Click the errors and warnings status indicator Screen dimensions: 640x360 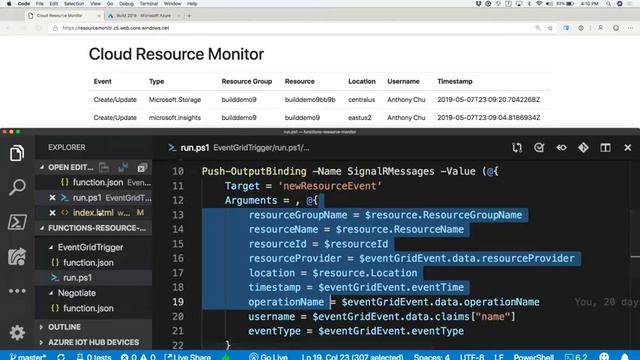(138, 357)
